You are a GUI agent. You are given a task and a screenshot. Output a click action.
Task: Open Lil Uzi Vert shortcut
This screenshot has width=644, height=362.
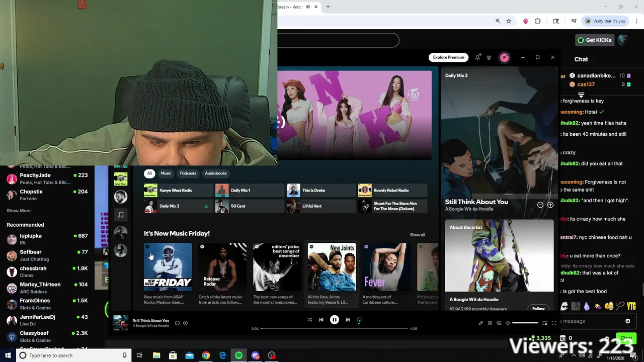click(x=321, y=206)
